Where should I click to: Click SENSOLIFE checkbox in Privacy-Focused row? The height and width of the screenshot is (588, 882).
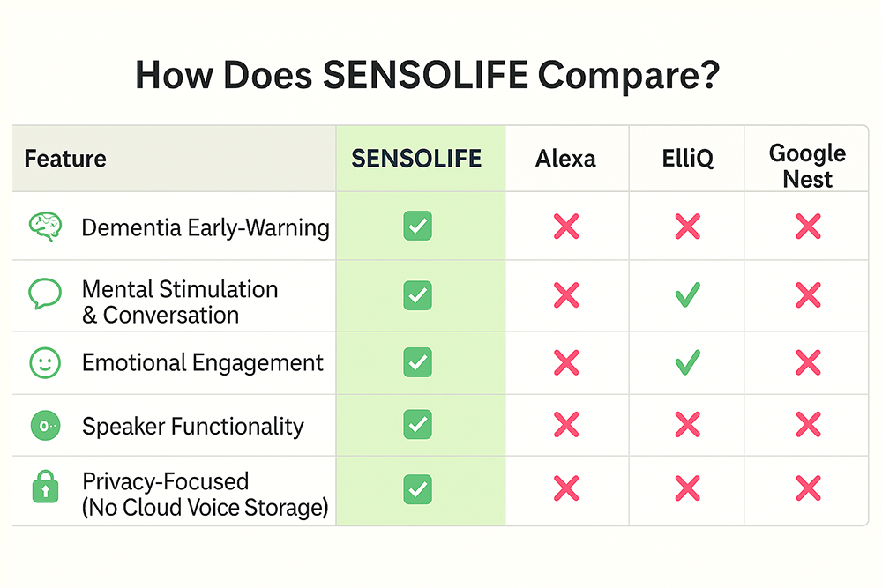[x=417, y=488]
